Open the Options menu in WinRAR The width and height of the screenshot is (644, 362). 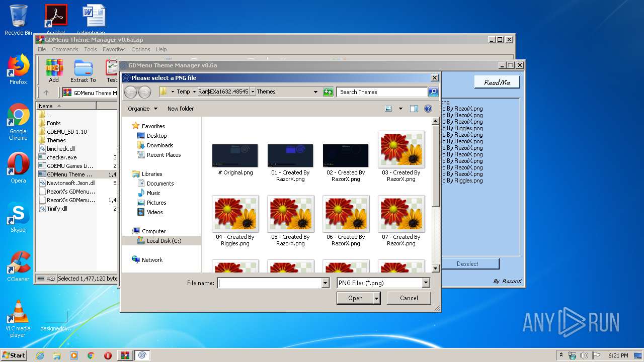click(141, 49)
